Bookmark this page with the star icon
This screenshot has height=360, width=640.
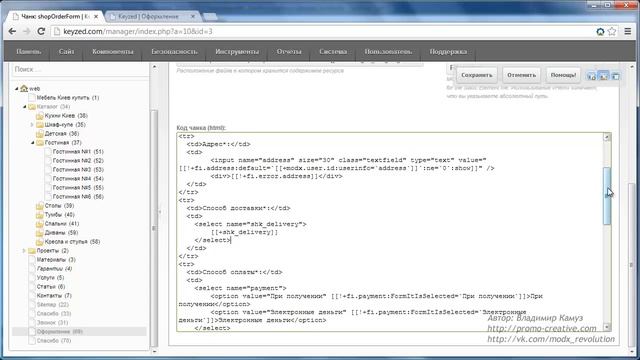612,31
